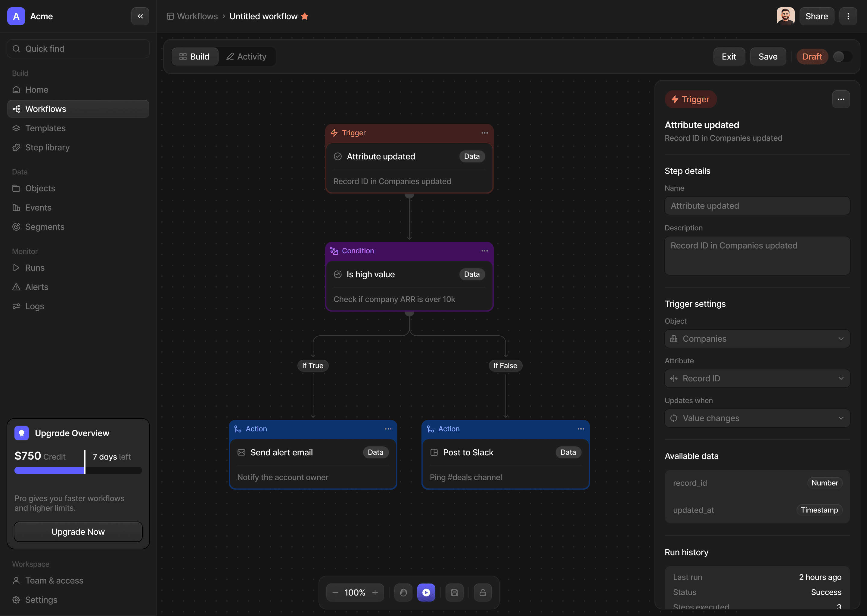Screen dimensions: 867x616
Task: Unfavorite the workflow via star icon
Action: 305,16
